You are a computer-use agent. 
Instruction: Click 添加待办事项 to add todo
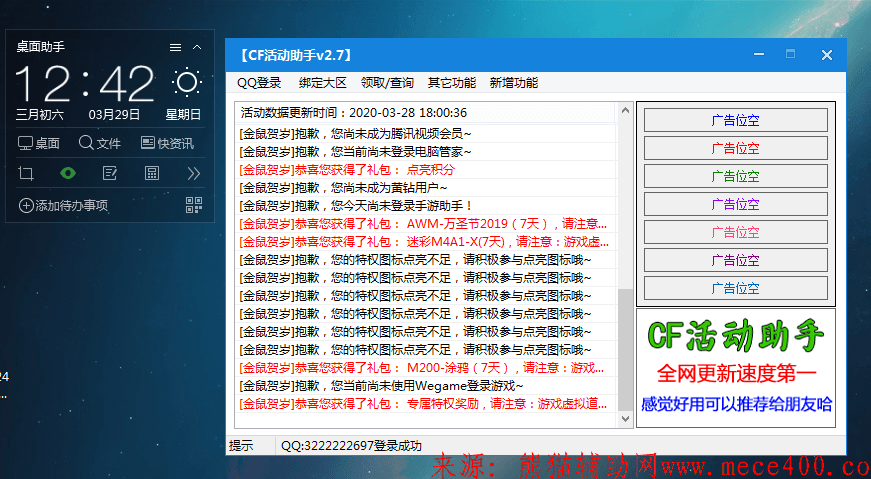(x=63, y=205)
